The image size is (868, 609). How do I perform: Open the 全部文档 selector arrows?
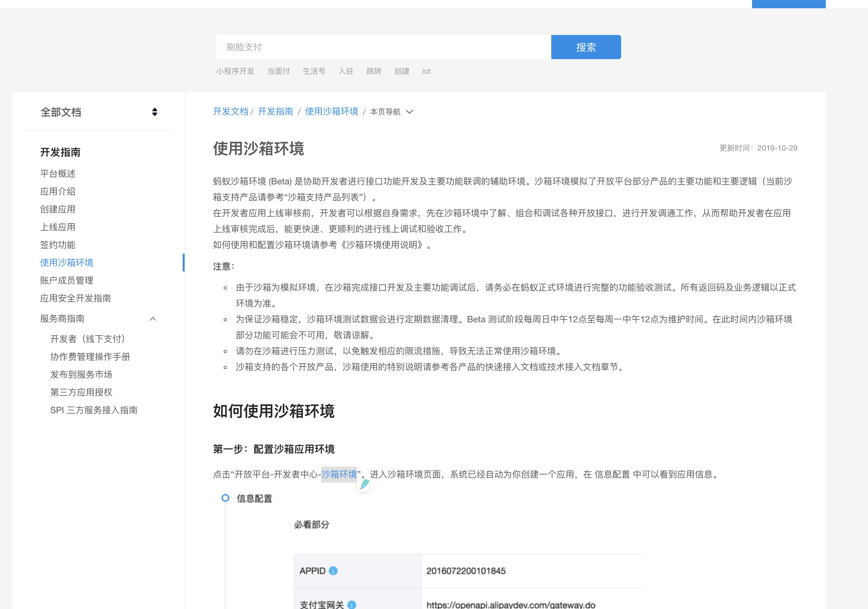click(x=155, y=112)
